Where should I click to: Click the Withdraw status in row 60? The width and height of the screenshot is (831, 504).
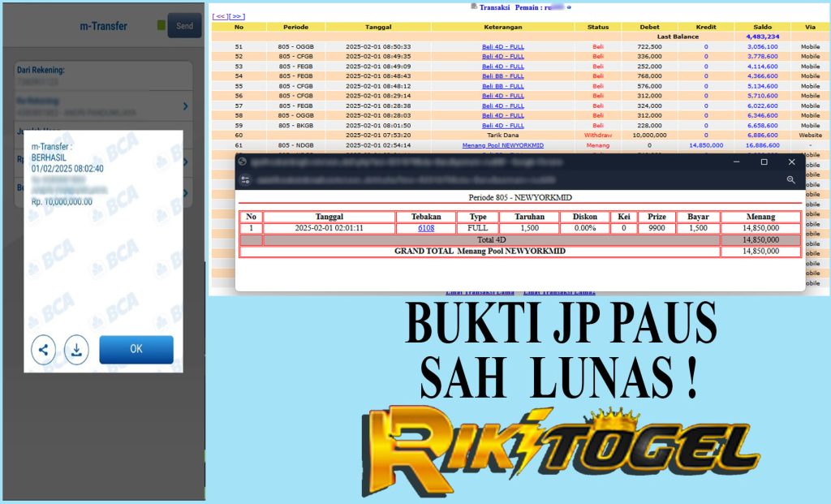point(598,136)
